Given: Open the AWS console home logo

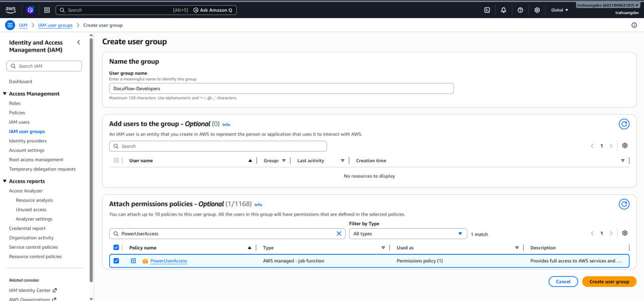Looking at the screenshot, I should click(11, 10).
